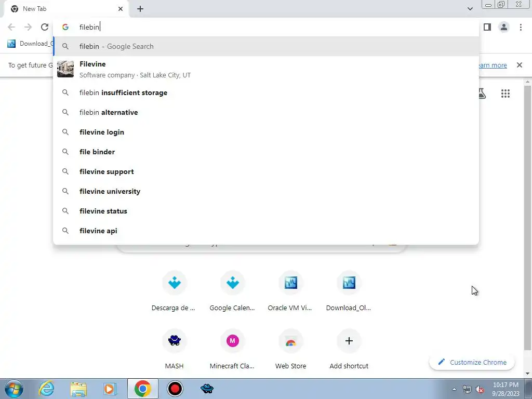The height and width of the screenshot is (399, 532).
Task: Open the Windows Start menu orb
Action: pyautogui.click(x=14, y=389)
